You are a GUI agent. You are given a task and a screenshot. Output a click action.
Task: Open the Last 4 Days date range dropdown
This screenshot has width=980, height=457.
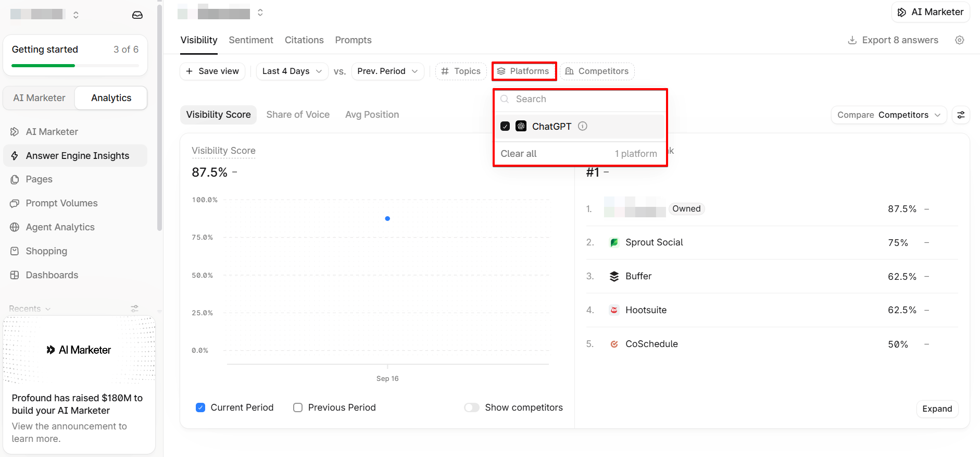click(x=292, y=71)
